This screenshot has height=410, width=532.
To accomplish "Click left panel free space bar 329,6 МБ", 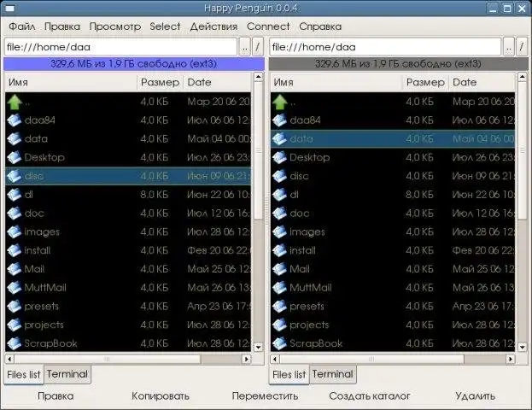I will [x=134, y=64].
